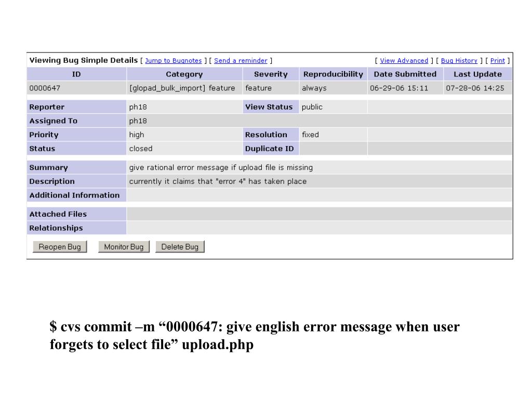Open the View Advanced link

click(404, 61)
